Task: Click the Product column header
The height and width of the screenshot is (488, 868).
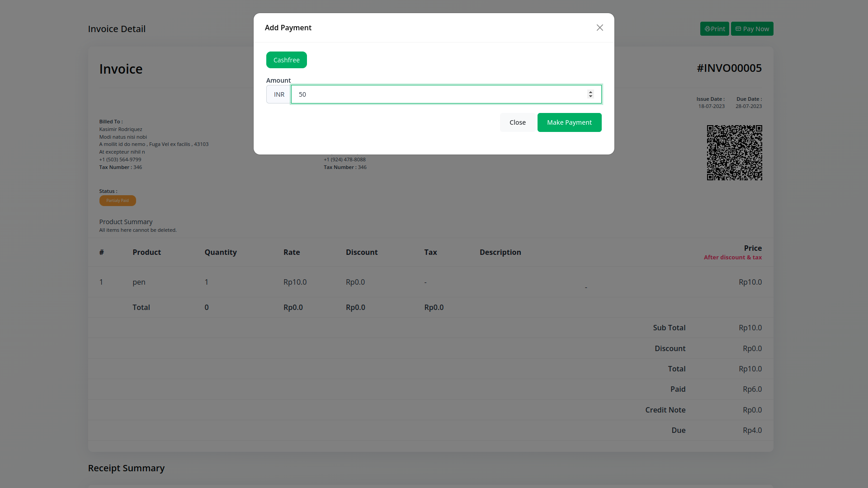Action: 146,252
